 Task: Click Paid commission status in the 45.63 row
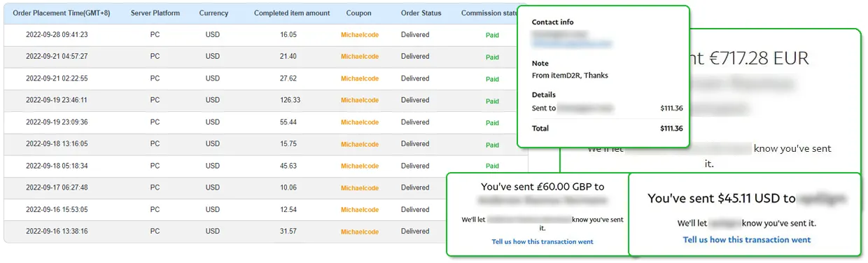[492, 166]
